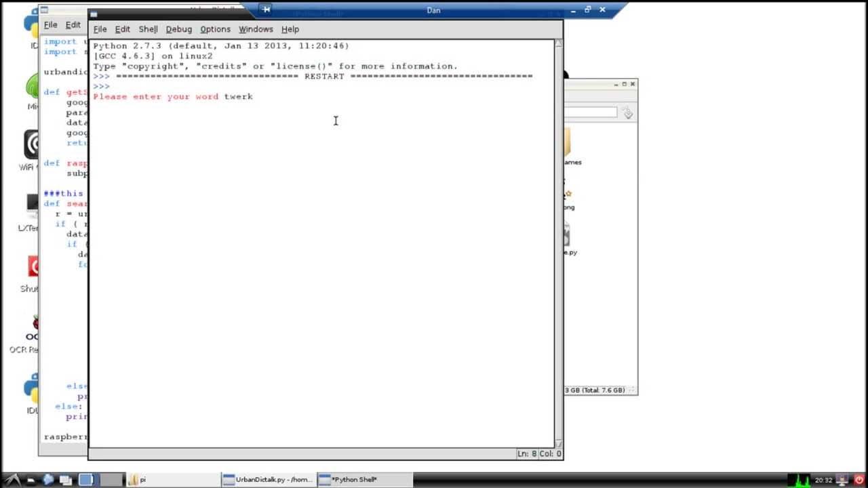Image resolution: width=868 pixels, height=488 pixels.
Task: Click the red power logout icon
Action: (x=859, y=480)
